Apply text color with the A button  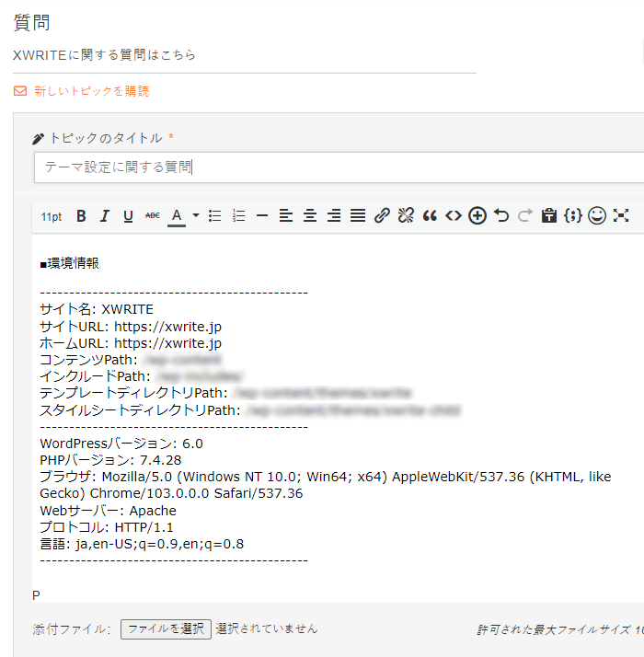pyautogui.click(x=177, y=216)
